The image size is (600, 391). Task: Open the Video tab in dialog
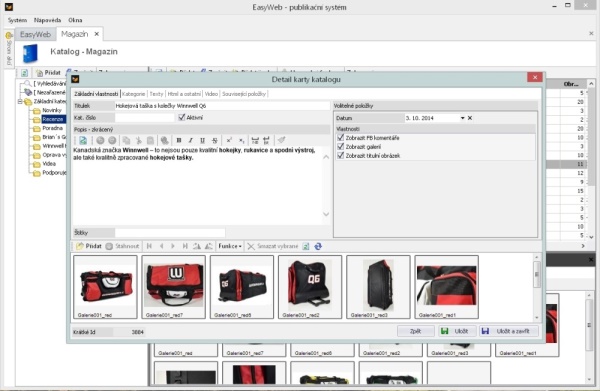coord(211,94)
